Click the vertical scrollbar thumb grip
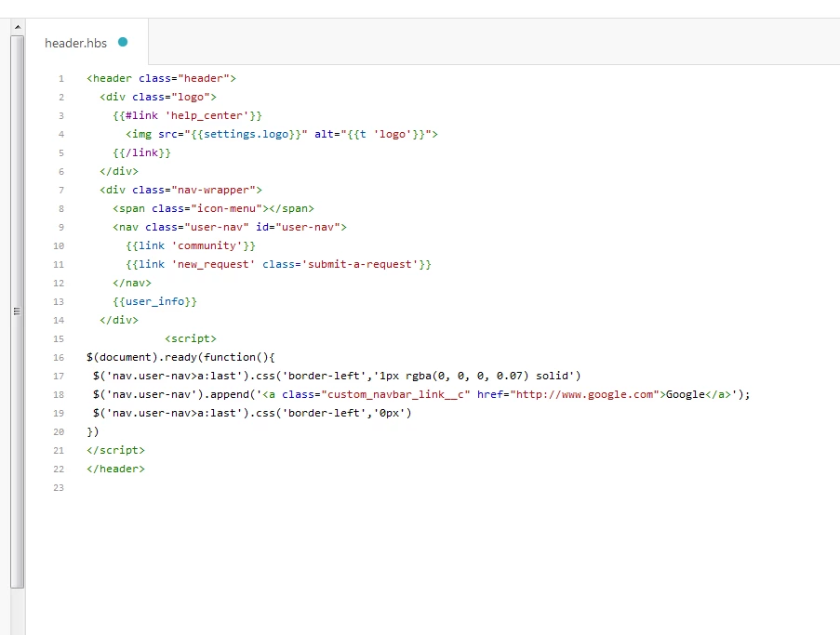 click(x=17, y=311)
